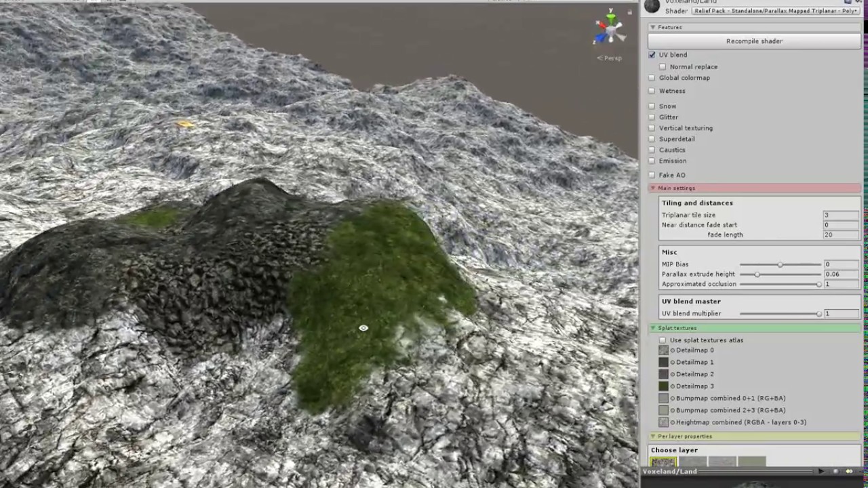Enable Fake AO checkbox
Viewport: 868px width, 488px height.
point(652,176)
